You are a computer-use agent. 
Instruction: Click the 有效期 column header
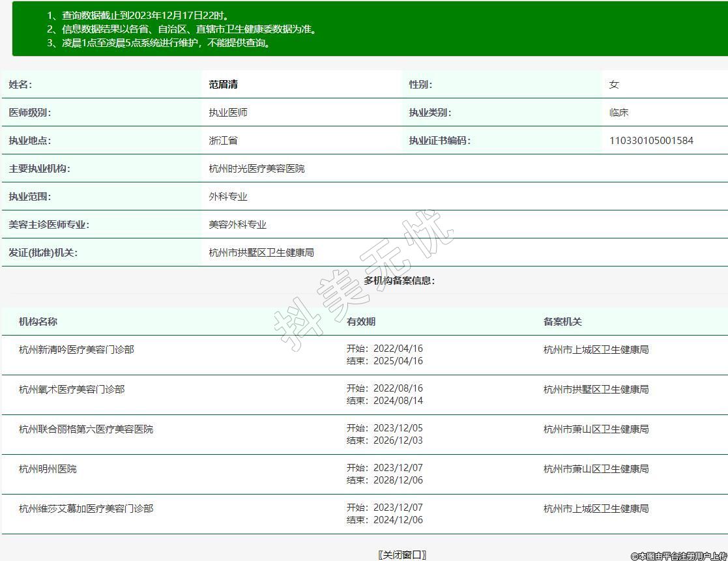click(x=361, y=322)
